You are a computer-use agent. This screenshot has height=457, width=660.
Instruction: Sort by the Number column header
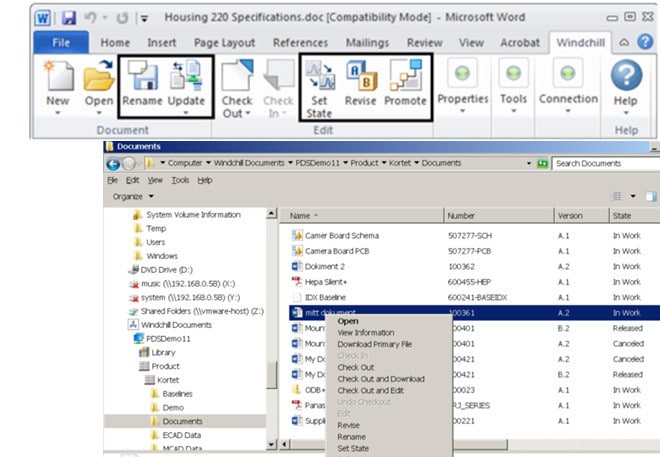[x=499, y=216]
